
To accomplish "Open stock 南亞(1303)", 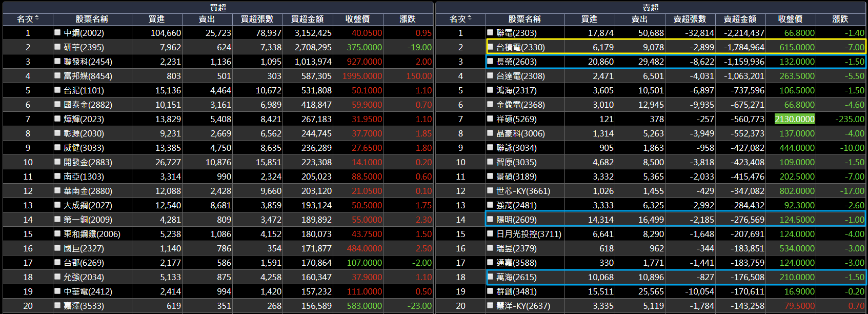I will tap(84, 176).
